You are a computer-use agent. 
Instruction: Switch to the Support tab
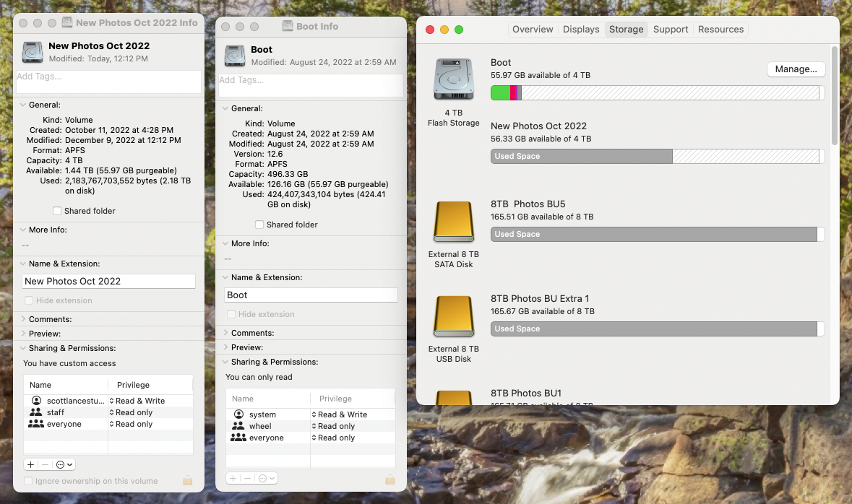point(671,30)
